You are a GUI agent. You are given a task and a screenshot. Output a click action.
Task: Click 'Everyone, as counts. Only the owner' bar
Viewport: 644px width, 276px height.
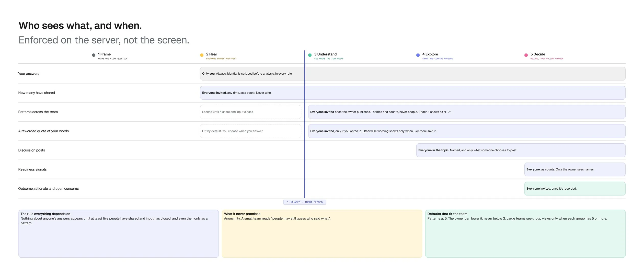coord(575,169)
